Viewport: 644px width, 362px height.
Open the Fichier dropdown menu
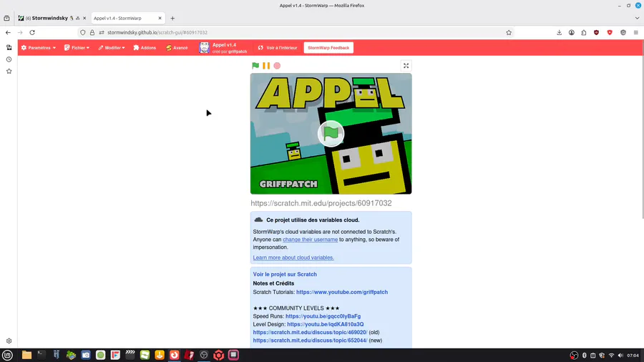coord(77,48)
